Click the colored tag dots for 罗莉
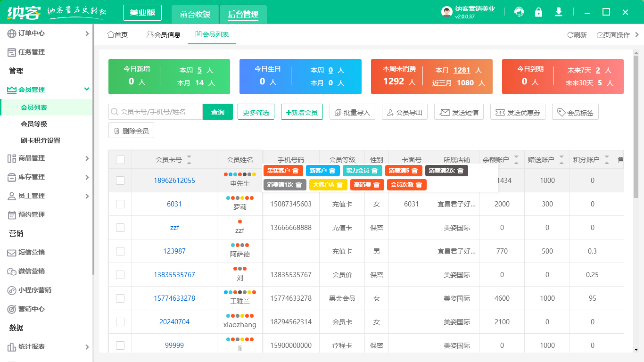Image resolution: width=644 pixels, height=362 pixels. (x=240, y=198)
